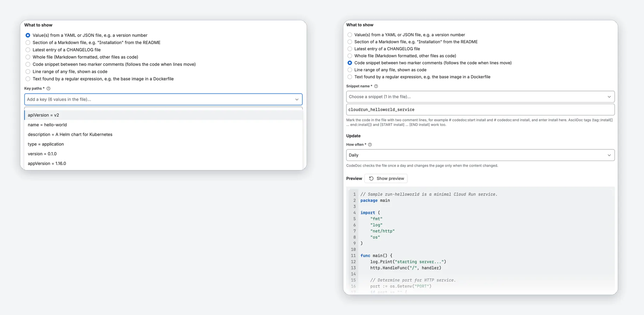The image size is (644, 315).
Task: Choose Latest CHANGELOG entry radio in the Snippet name form
Action: (x=350, y=49)
